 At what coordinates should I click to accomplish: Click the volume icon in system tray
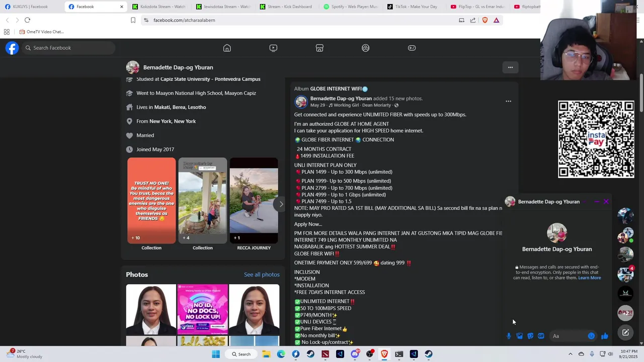610,354
